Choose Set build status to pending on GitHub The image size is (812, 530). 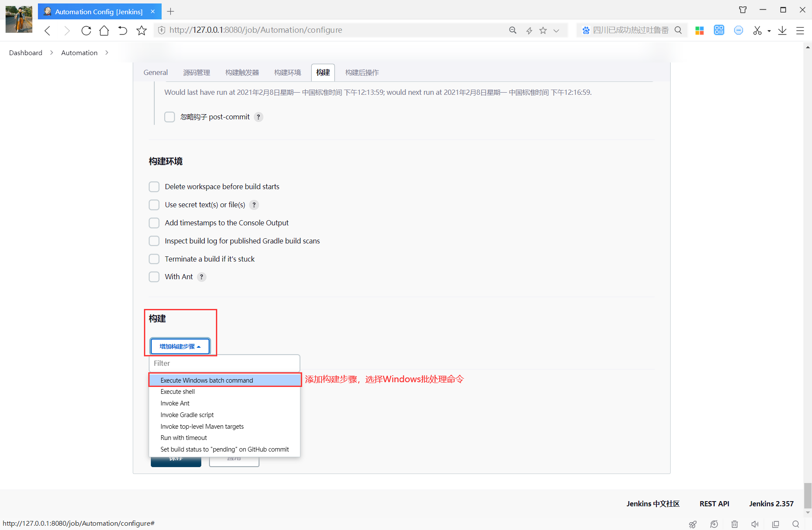click(225, 449)
